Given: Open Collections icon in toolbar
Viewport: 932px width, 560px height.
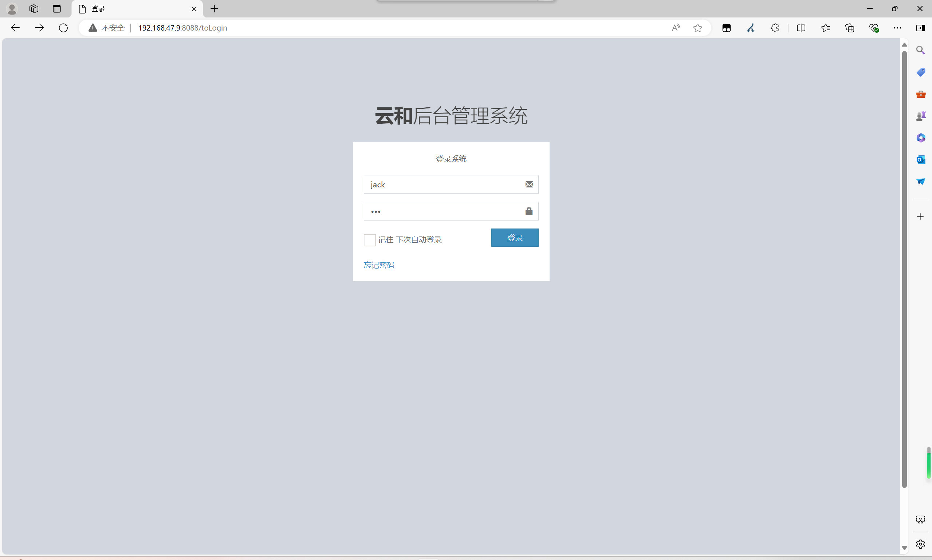Looking at the screenshot, I should click(849, 28).
